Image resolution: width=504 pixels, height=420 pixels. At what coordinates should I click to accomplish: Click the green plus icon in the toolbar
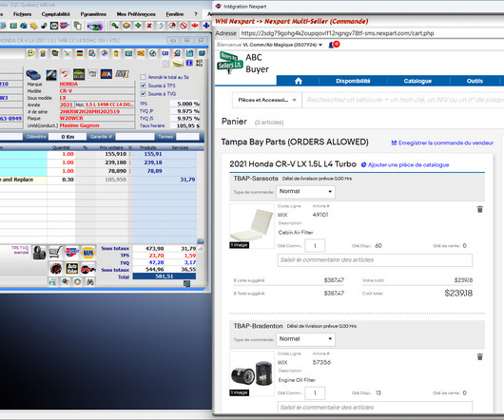click(x=138, y=26)
